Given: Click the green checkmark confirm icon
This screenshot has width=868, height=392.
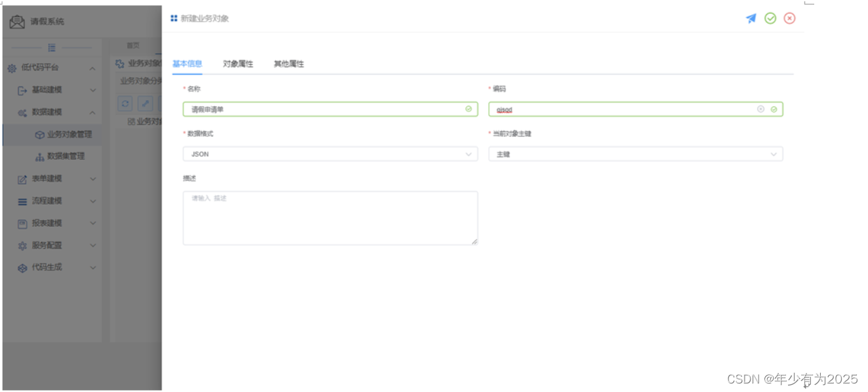Looking at the screenshot, I should click(770, 18).
